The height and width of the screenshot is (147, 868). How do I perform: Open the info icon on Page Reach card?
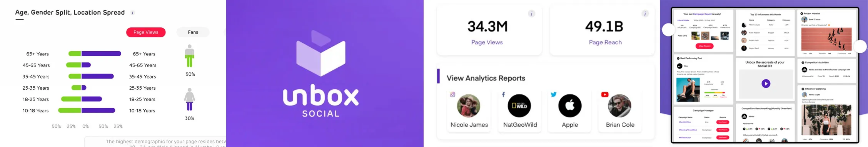point(645,14)
